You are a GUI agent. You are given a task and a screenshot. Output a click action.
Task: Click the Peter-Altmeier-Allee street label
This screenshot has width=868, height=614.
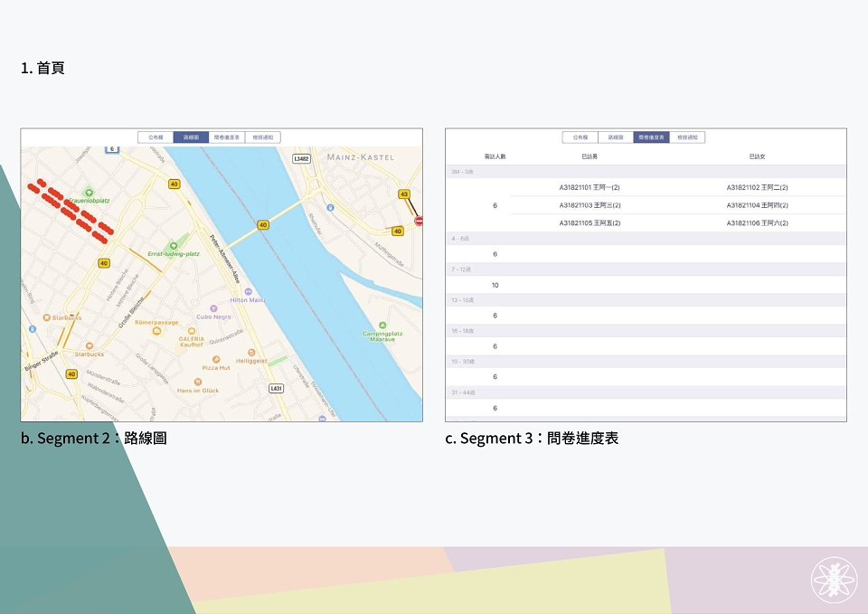pyautogui.click(x=225, y=260)
